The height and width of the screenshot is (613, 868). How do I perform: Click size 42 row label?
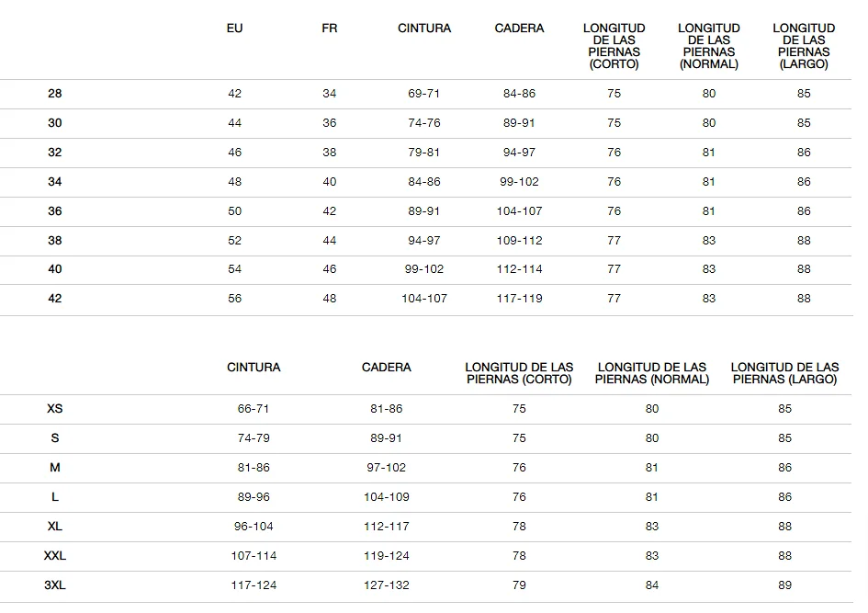(x=55, y=299)
